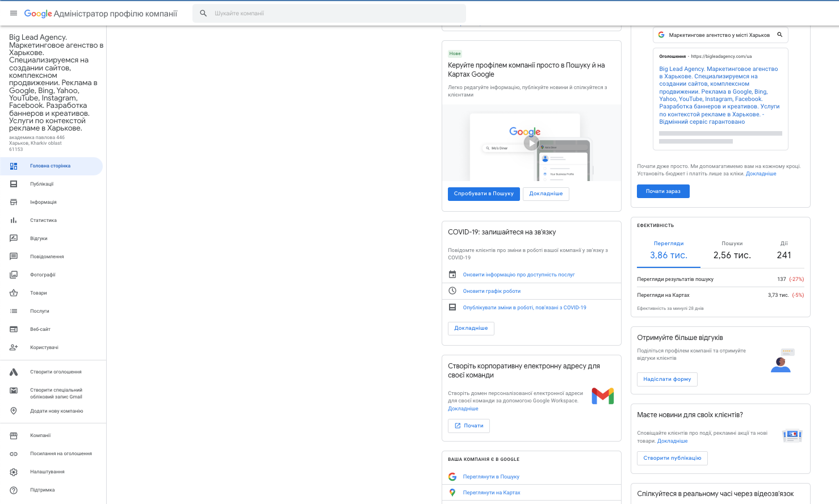Open Докладніше link in ads budget text
Image resolution: width=839 pixels, height=504 pixels.
[x=761, y=174]
